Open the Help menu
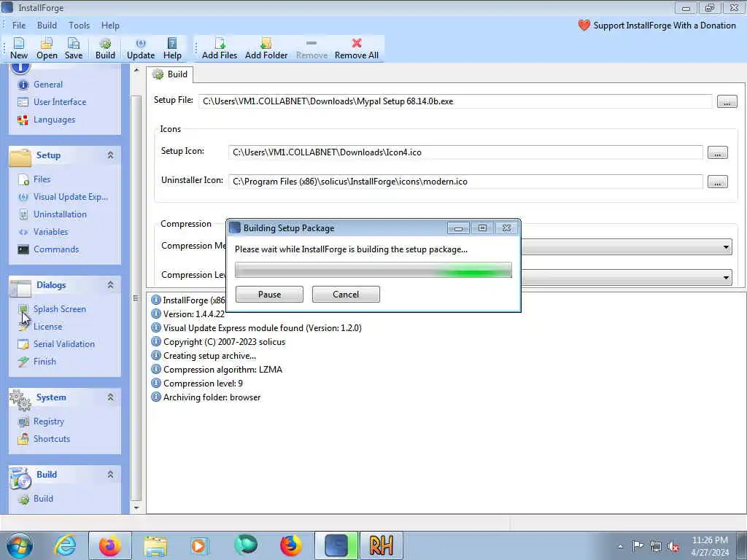747x560 pixels. tap(110, 26)
